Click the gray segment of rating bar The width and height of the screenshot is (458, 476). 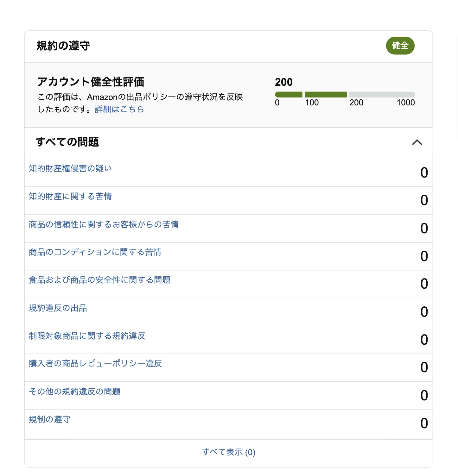[x=382, y=95]
